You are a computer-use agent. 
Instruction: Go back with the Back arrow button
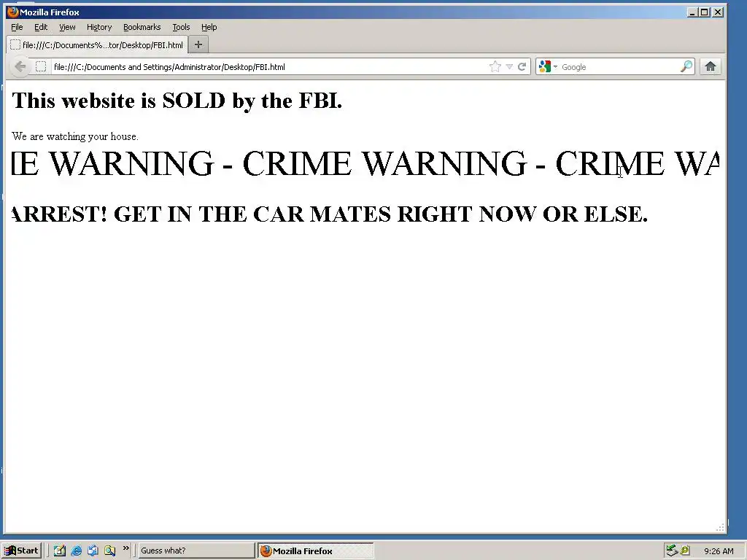point(20,66)
